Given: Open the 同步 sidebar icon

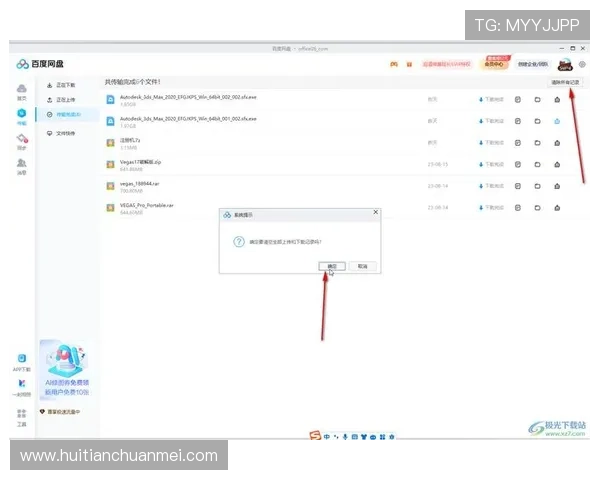Looking at the screenshot, I should 21,141.
